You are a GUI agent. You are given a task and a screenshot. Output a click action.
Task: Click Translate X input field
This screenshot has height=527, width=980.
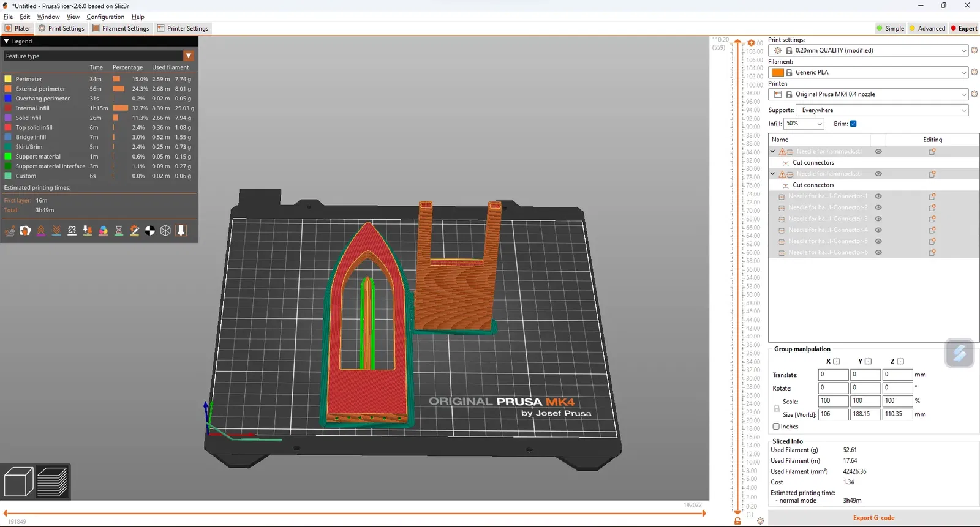pyautogui.click(x=834, y=375)
